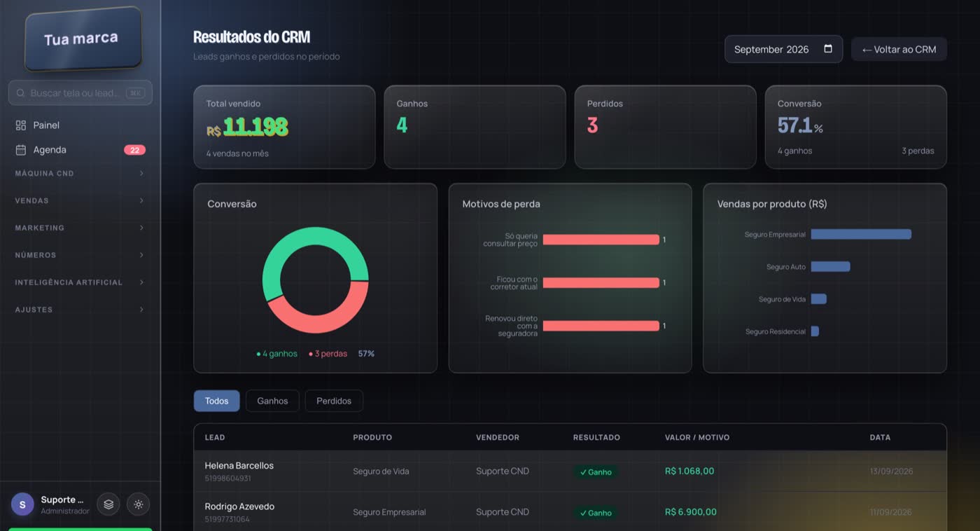980x531 pixels.
Task: Click the Seguro Empresarial sales bar
Action: (x=861, y=235)
